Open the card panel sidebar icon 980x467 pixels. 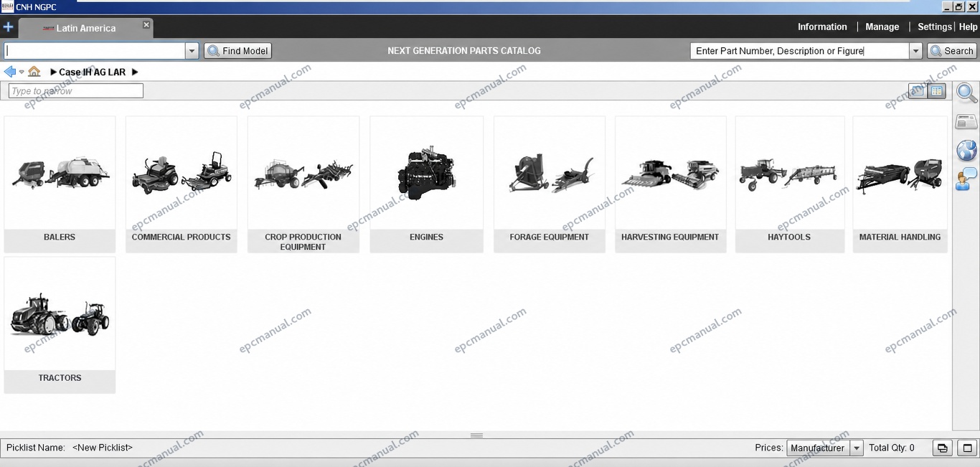(966, 122)
